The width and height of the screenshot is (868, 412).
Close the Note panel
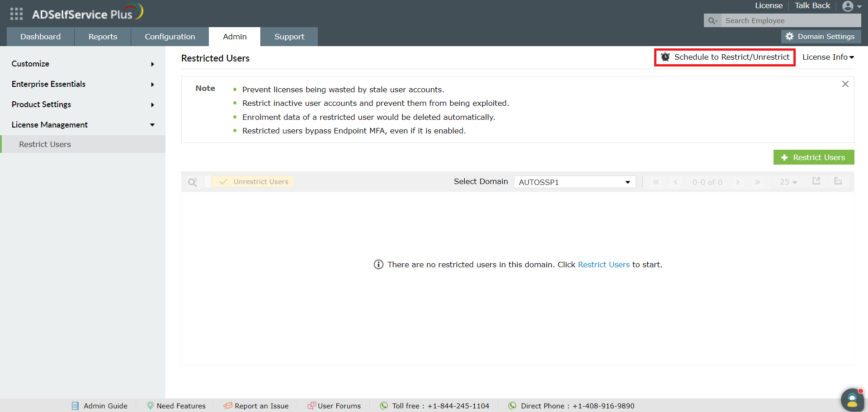click(845, 84)
